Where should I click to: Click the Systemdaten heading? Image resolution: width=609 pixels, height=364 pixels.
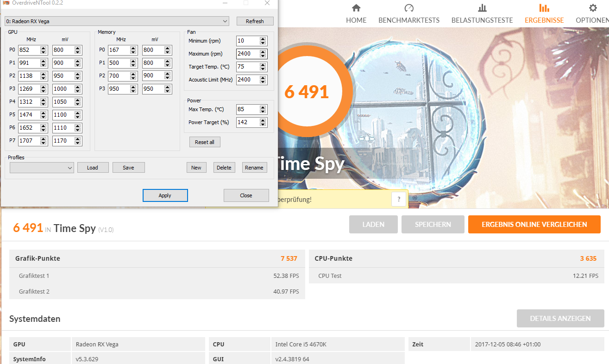35,319
